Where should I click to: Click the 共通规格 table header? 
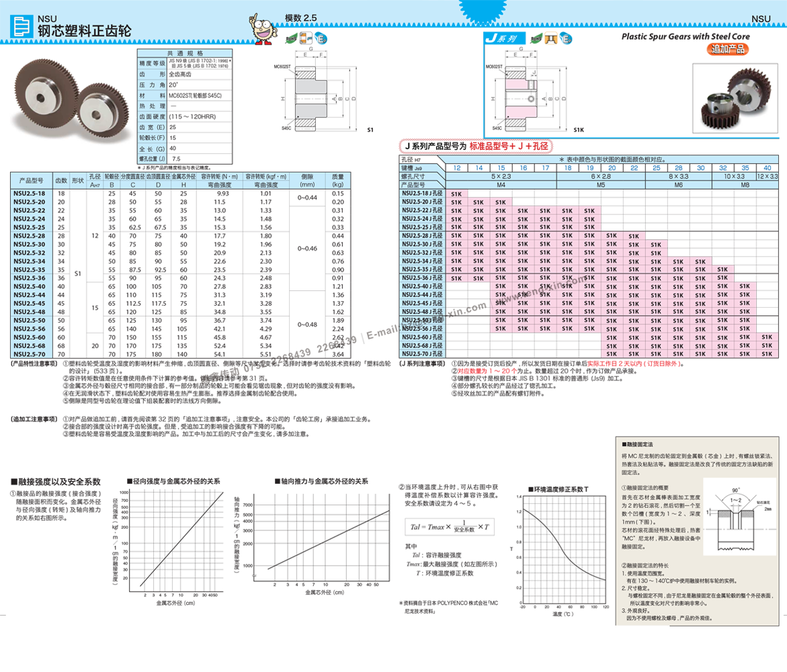(184, 53)
